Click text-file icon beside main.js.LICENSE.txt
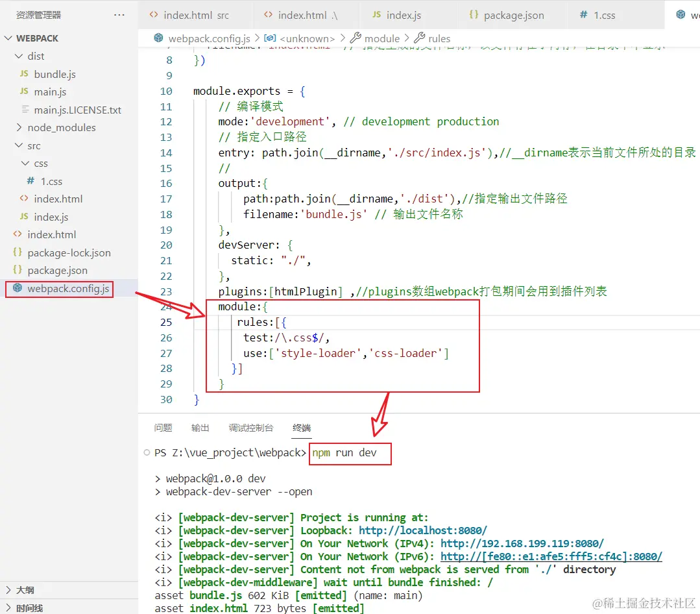This screenshot has width=700, height=614. (x=25, y=109)
